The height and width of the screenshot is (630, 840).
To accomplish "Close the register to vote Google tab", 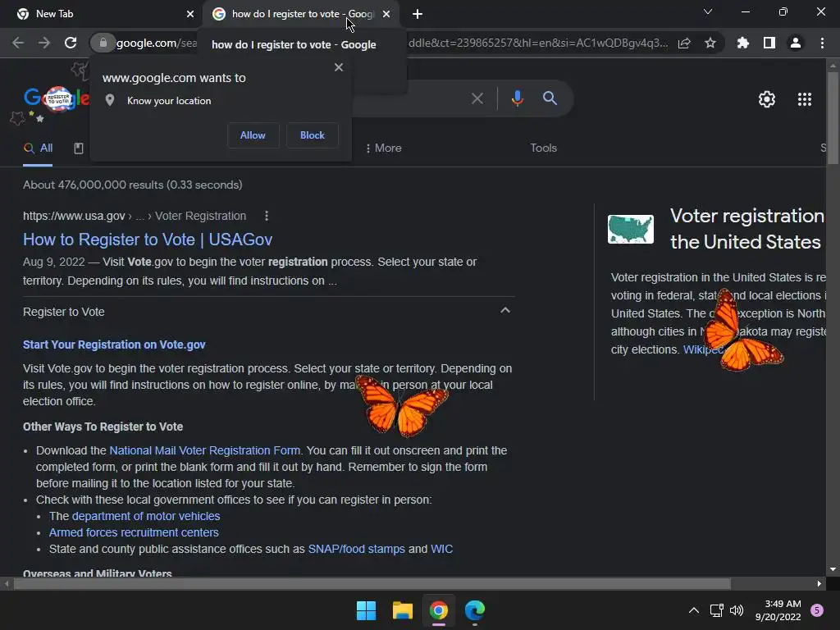I will (386, 14).
